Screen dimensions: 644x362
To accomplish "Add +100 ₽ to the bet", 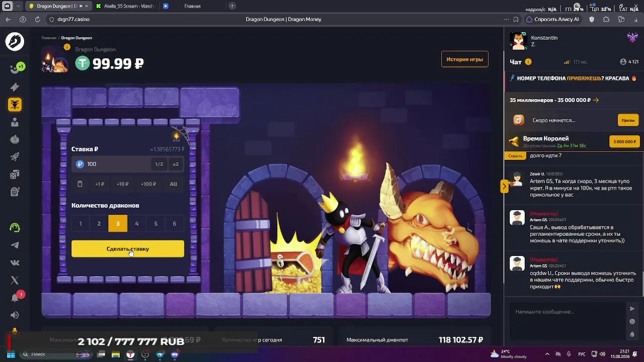I will tap(148, 184).
